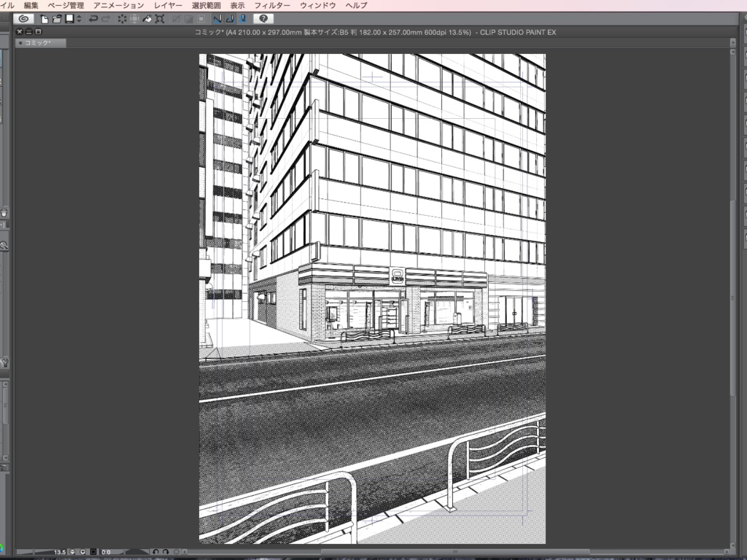Open the レイヤー menu
The image size is (747, 560).
[169, 5]
